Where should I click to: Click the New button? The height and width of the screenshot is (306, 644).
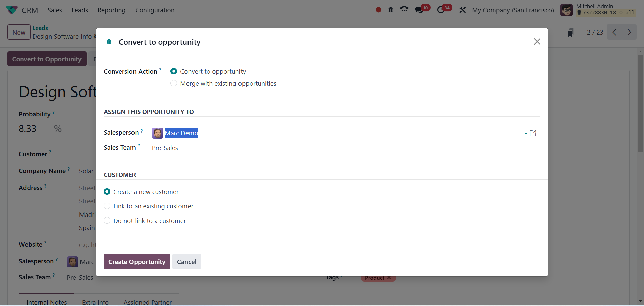point(19,32)
